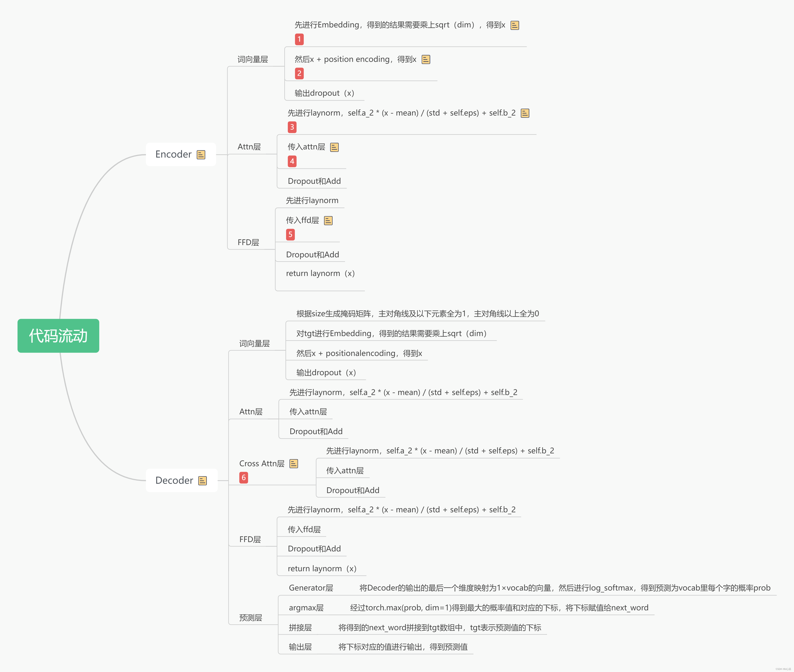Click red number 3 label marker
794x672 pixels.
pyautogui.click(x=292, y=127)
